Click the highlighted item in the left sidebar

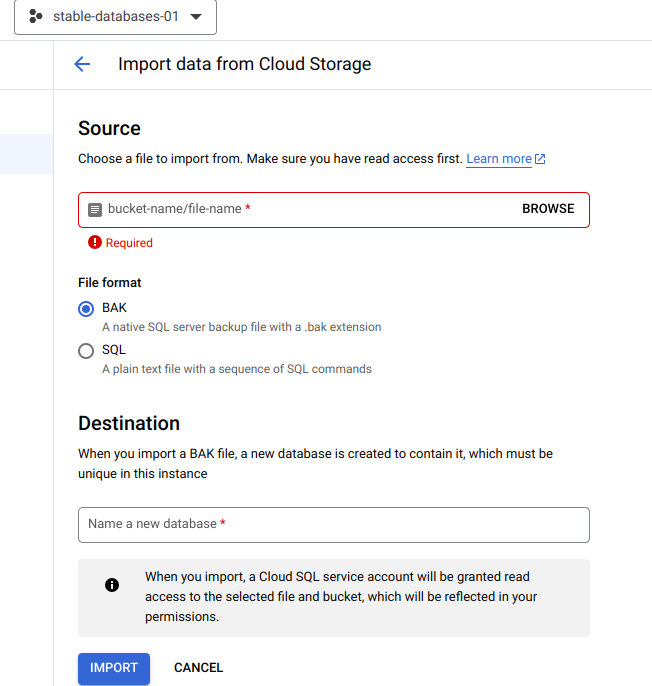pos(26,154)
